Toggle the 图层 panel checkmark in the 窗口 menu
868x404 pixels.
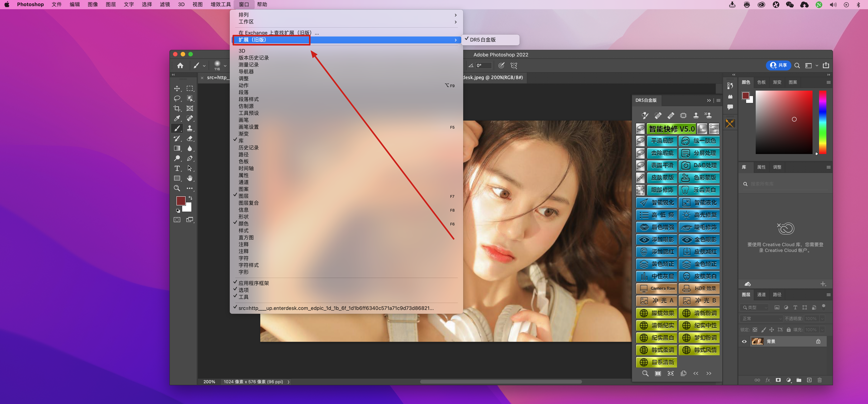[243, 196]
